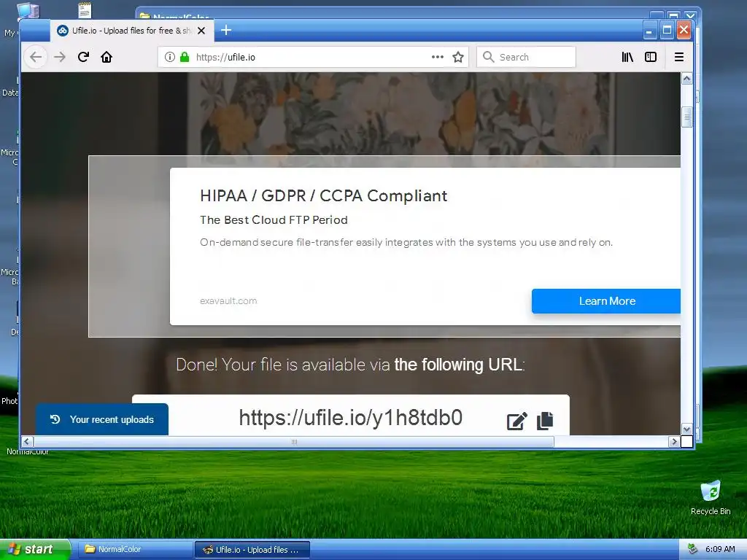Click the vertical scrollbar thumb
The image size is (747, 560).
tap(686, 117)
